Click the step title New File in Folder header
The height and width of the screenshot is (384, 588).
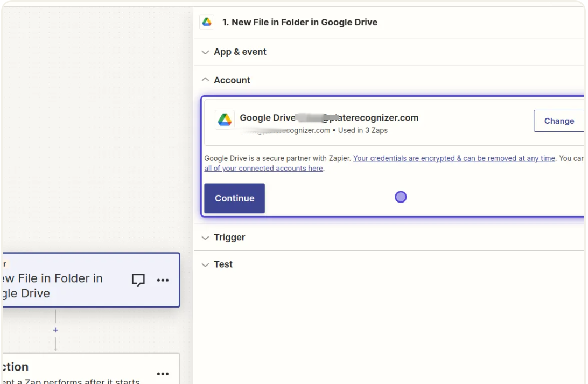click(300, 23)
